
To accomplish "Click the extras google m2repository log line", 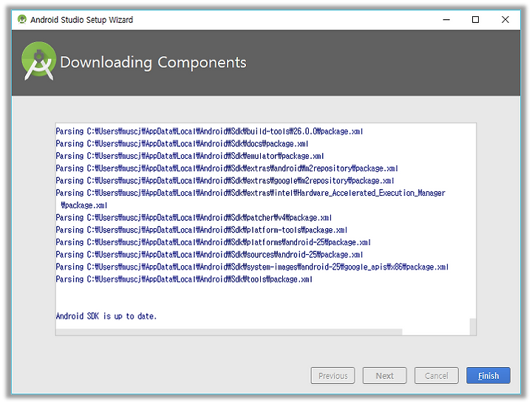I will click(225, 180).
